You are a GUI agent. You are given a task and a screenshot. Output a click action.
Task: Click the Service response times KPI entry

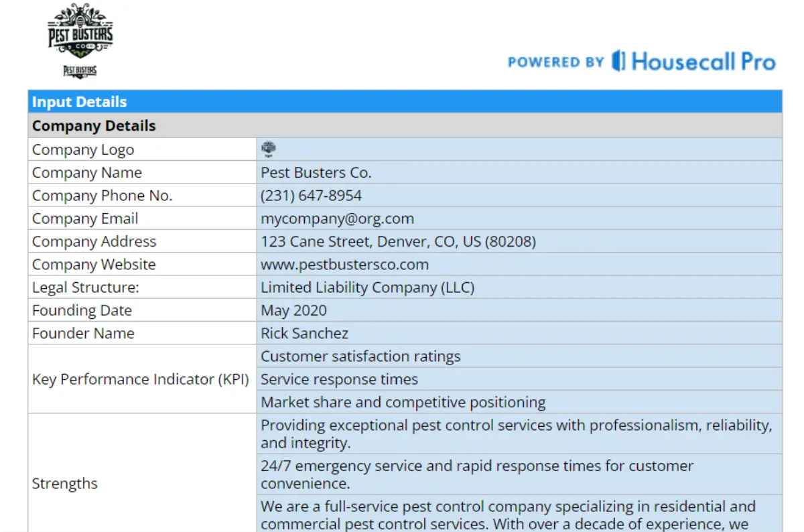point(339,379)
